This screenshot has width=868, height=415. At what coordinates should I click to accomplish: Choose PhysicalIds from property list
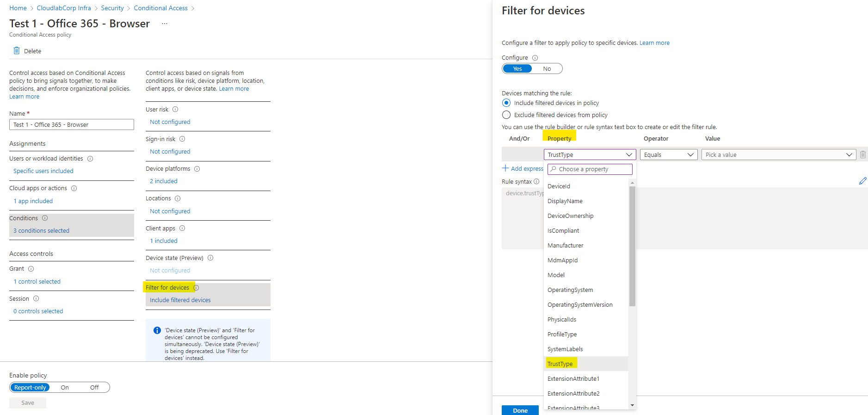pos(586,319)
